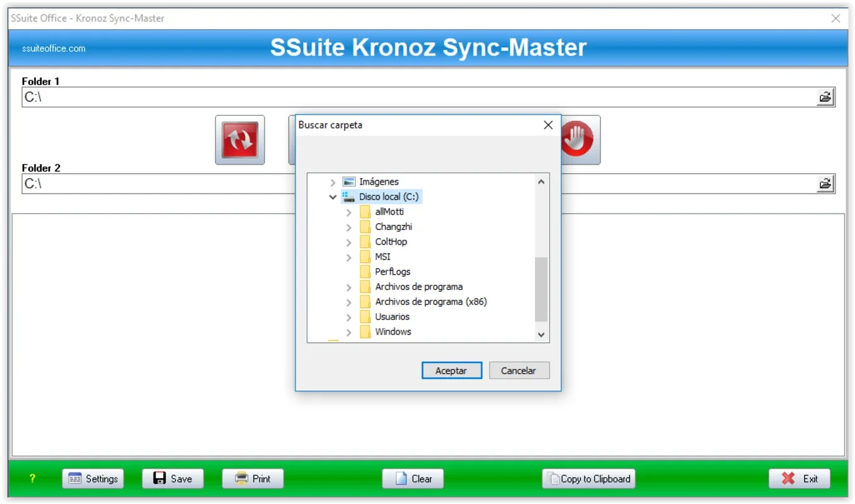The height and width of the screenshot is (504, 855).
Task: Click the PerfLogs folder icon
Action: [x=365, y=272]
